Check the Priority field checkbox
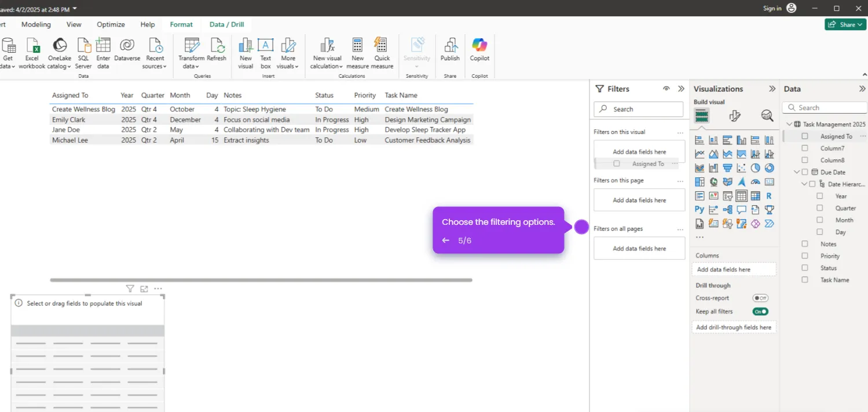The width and height of the screenshot is (868, 412). click(x=804, y=256)
